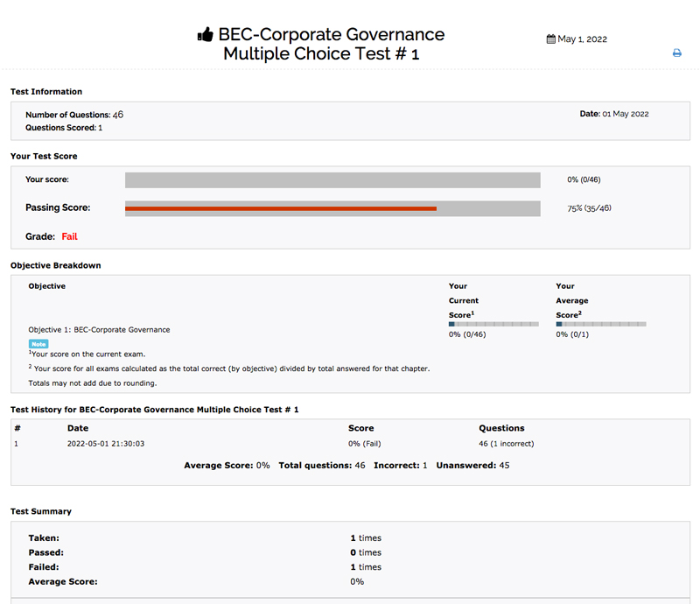Click the thumbs-up icon beside the title

pos(206,35)
